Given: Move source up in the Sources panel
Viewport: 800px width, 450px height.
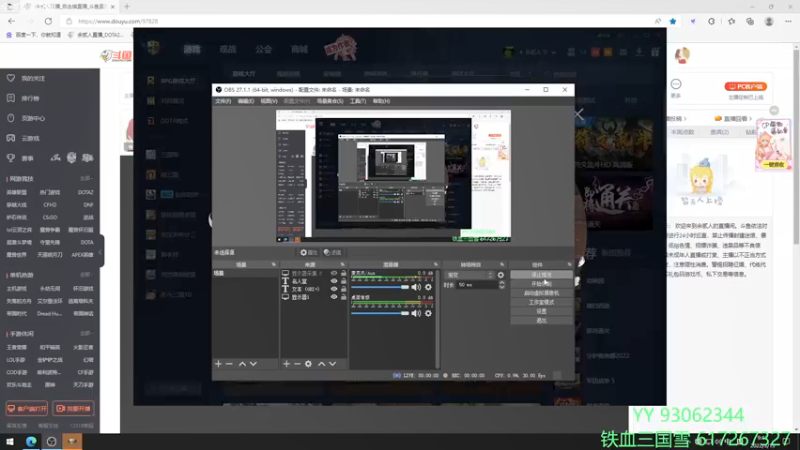Looking at the screenshot, I should point(321,364).
